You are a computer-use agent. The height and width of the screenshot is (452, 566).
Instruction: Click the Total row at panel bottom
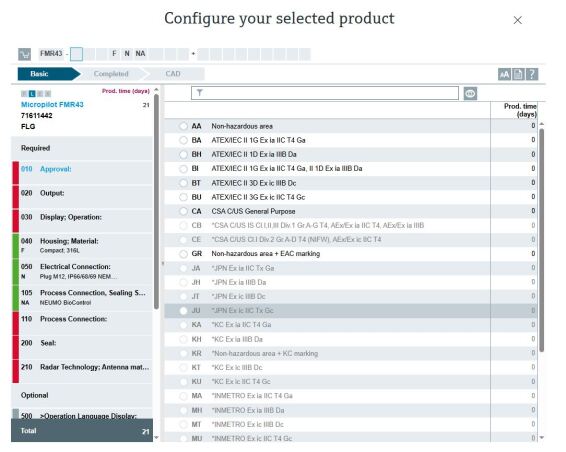[82, 431]
